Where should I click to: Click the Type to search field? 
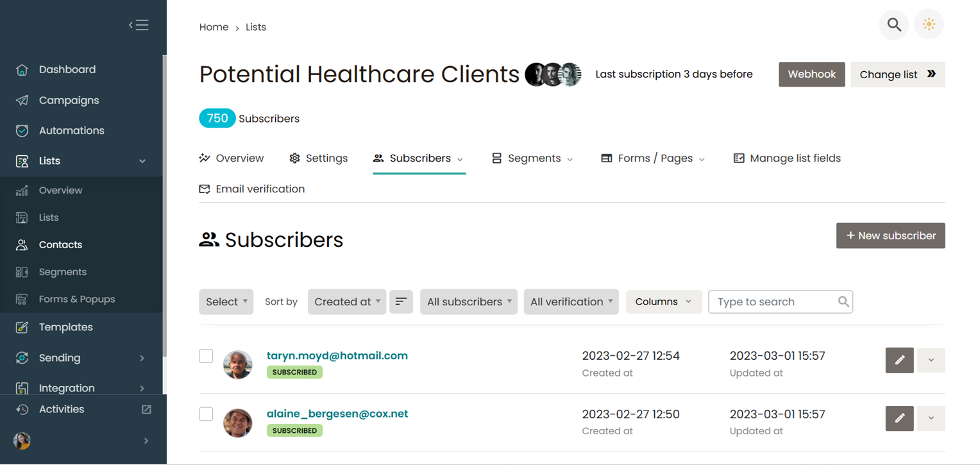point(773,301)
